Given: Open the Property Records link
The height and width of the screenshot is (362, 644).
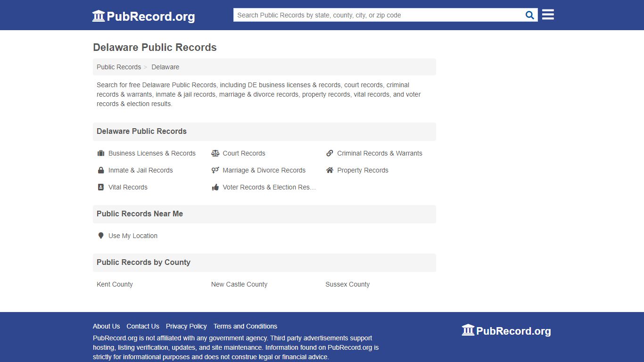Looking at the screenshot, I should pyautogui.click(x=363, y=170).
